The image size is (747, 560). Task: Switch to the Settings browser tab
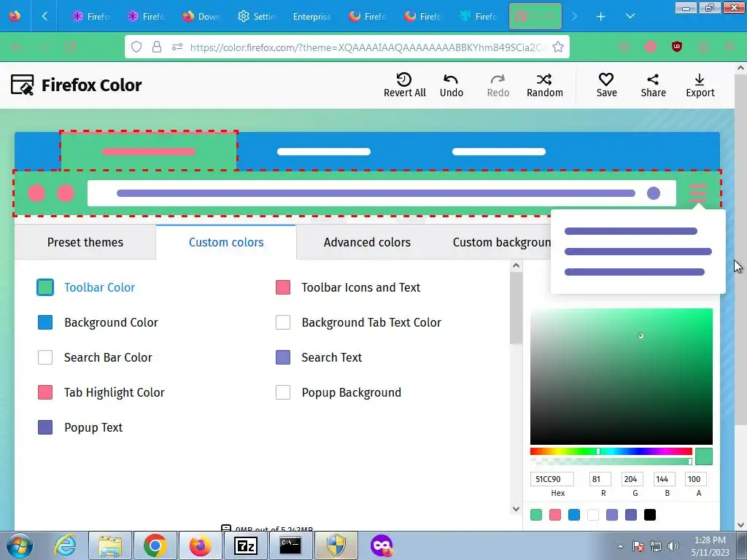click(257, 16)
